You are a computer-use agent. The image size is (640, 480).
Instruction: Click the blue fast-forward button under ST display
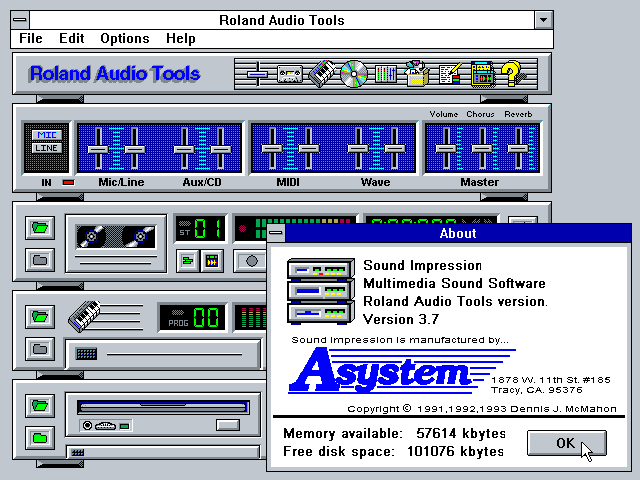212,260
